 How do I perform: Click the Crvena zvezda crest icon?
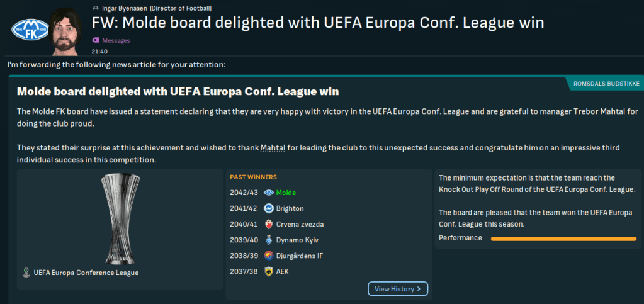click(269, 224)
